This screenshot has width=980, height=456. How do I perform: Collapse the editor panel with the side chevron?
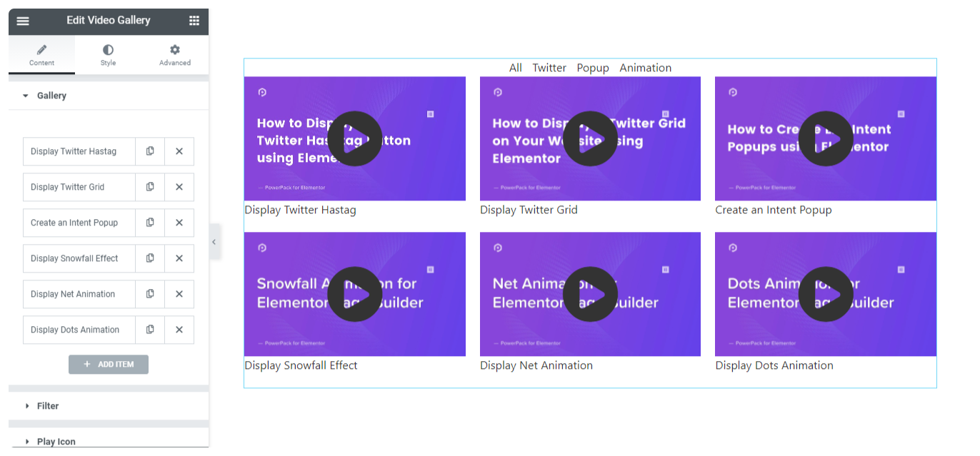[214, 242]
